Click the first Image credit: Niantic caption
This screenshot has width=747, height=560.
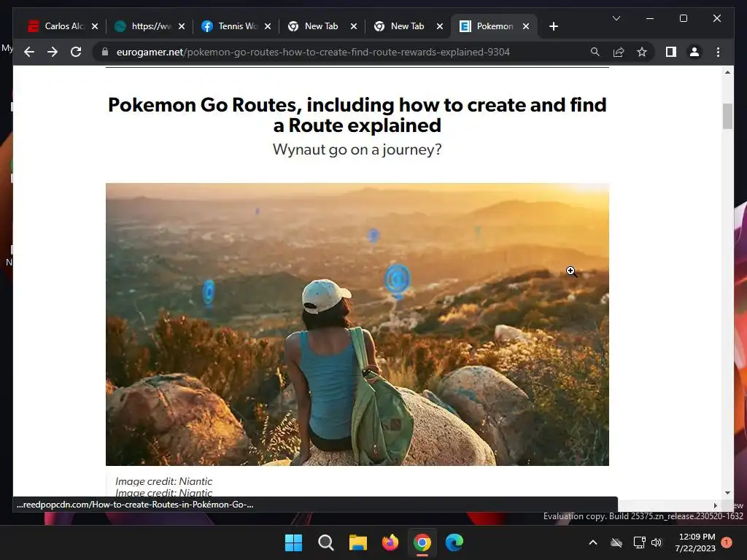[x=164, y=481]
